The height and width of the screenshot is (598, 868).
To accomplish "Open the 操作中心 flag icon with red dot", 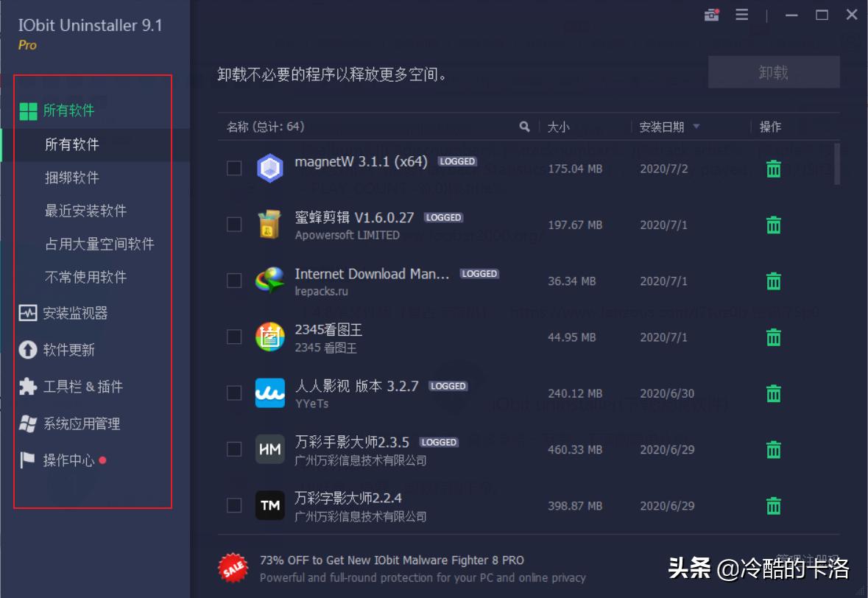I will 28,460.
